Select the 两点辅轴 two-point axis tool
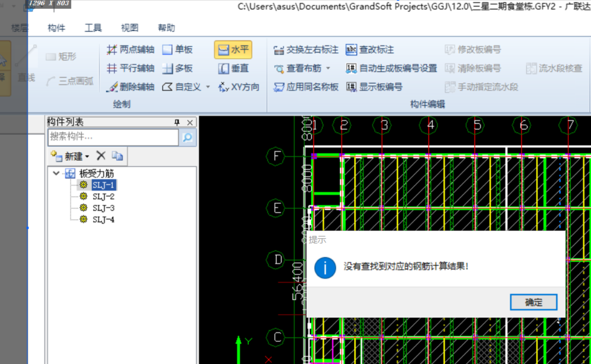 click(130, 50)
